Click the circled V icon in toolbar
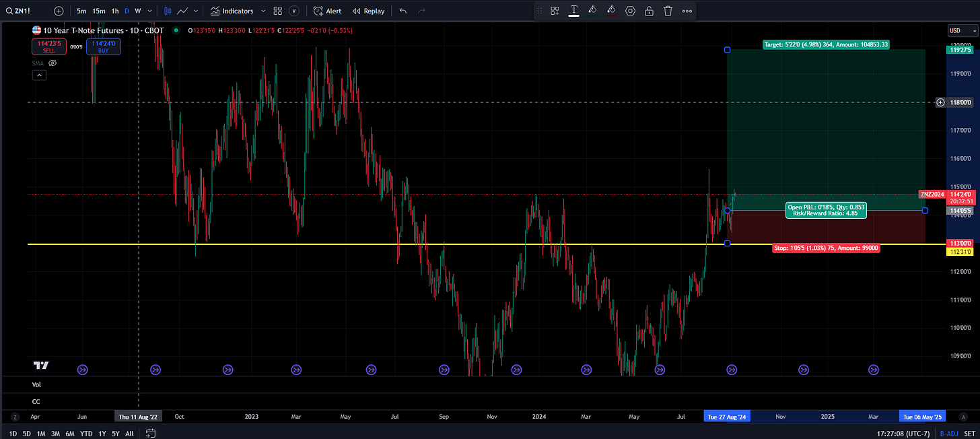 [295, 11]
